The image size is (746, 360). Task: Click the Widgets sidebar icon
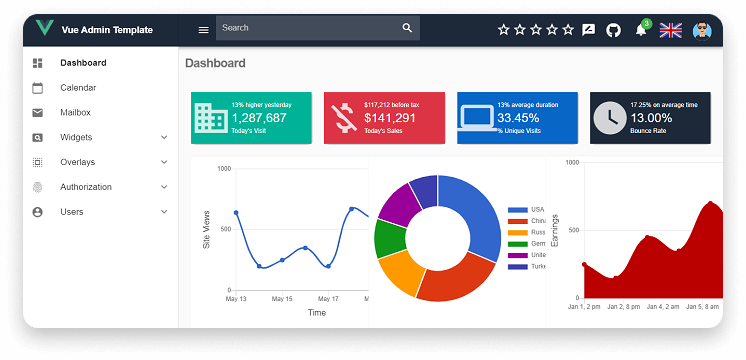click(38, 137)
